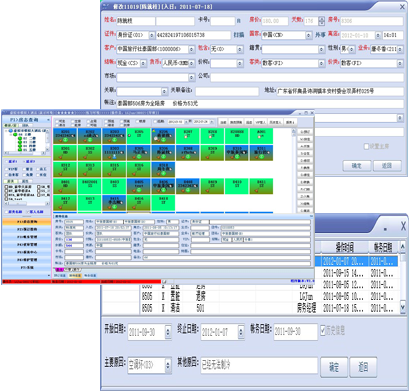The height and width of the screenshot is (391, 409).
Task: Open the 证件 身份证 dropdown
Action: (152, 35)
